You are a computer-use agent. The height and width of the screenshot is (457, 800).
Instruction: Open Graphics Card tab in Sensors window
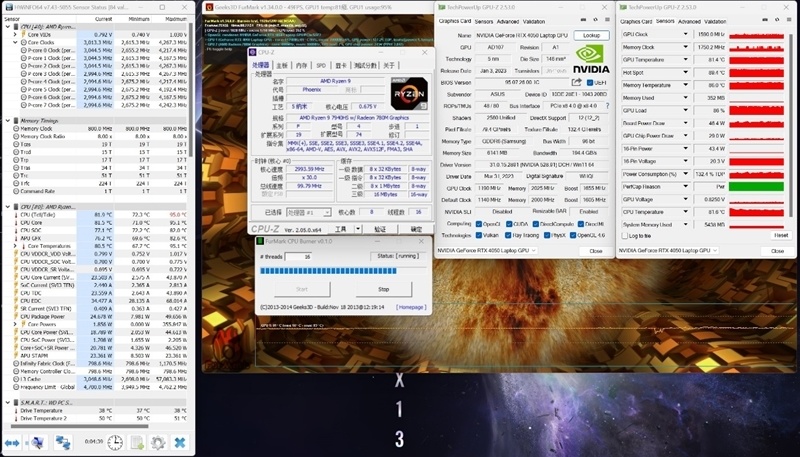(636, 21)
